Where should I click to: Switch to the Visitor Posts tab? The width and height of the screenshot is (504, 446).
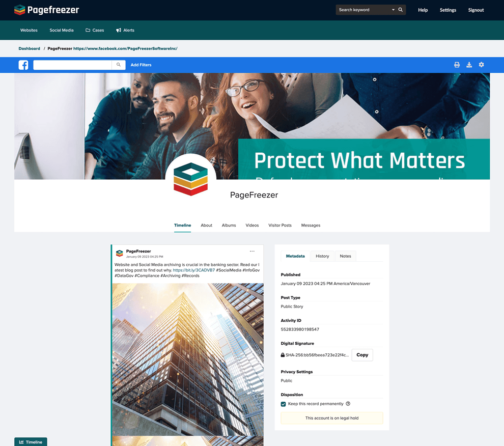280,226
